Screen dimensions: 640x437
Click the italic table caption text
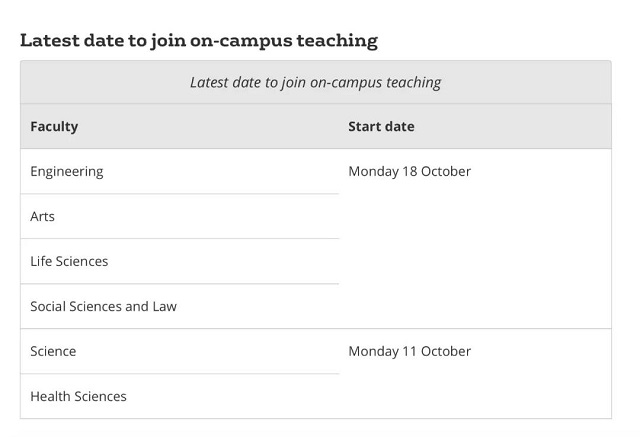click(x=316, y=82)
